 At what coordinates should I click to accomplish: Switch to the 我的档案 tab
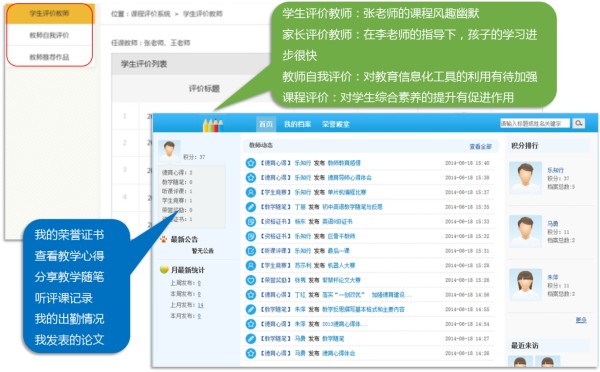coord(297,124)
